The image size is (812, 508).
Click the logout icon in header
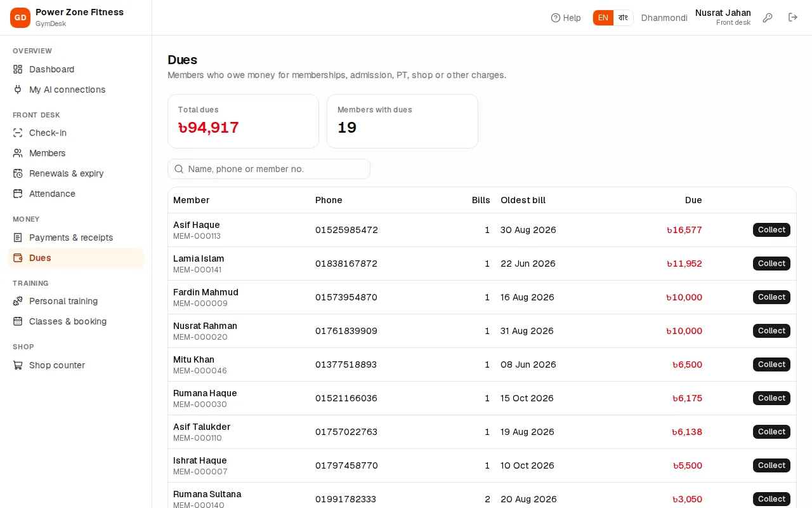click(793, 18)
